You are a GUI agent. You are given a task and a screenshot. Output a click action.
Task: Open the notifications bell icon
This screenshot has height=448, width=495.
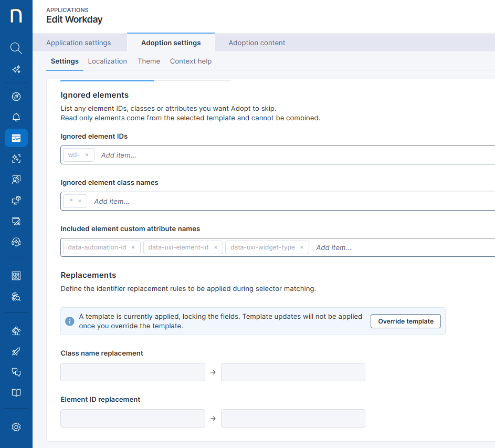pos(16,117)
